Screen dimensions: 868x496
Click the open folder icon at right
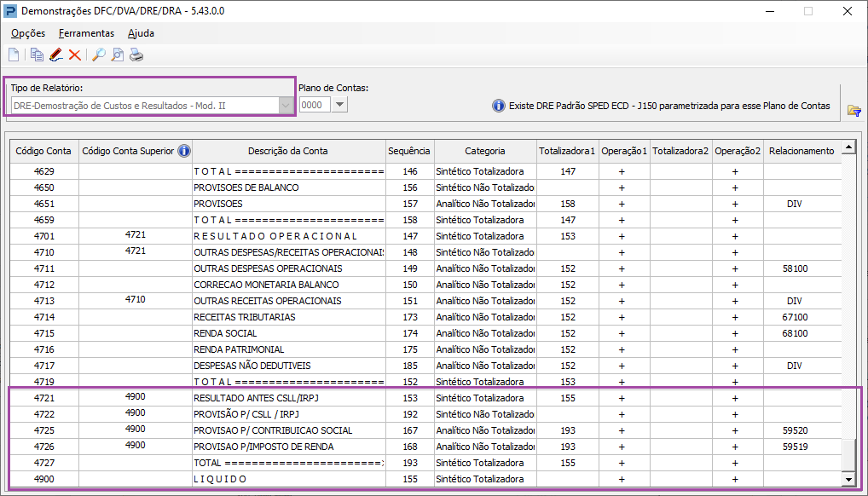click(854, 110)
